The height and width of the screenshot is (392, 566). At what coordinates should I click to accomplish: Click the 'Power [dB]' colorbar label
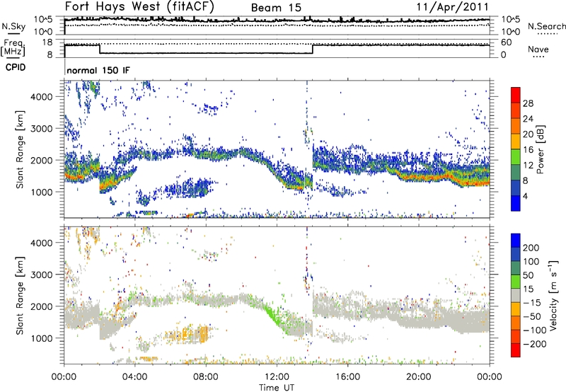(x=540, y=149)
